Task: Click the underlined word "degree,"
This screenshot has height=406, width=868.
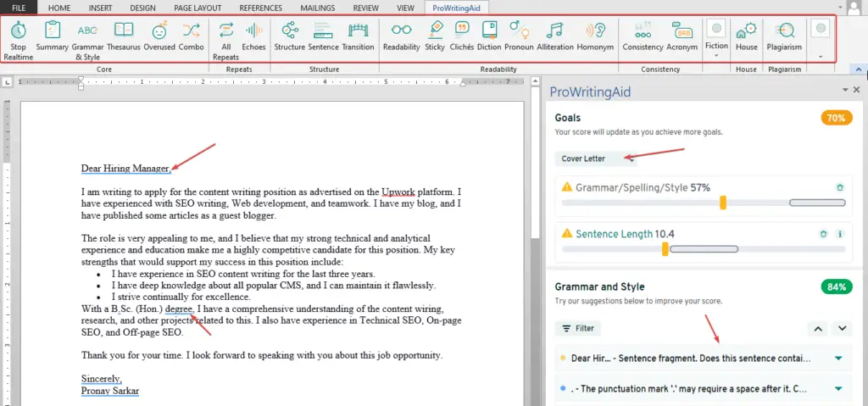Action: (179, 309)
